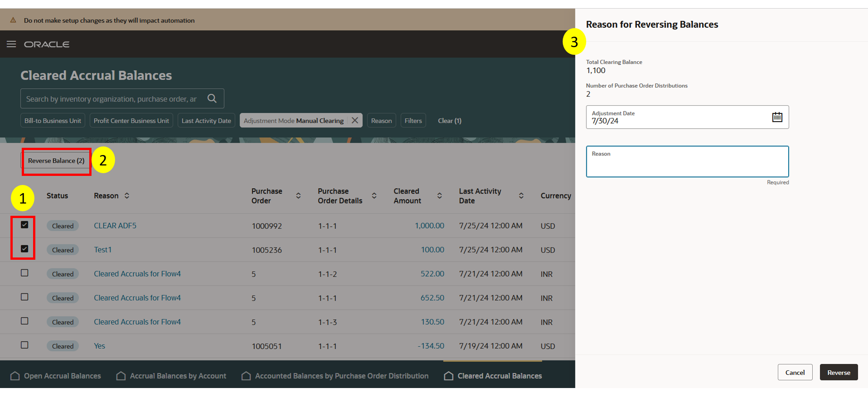
Task: Click the search magnifier icon
Action: click(x=212, y=98)
